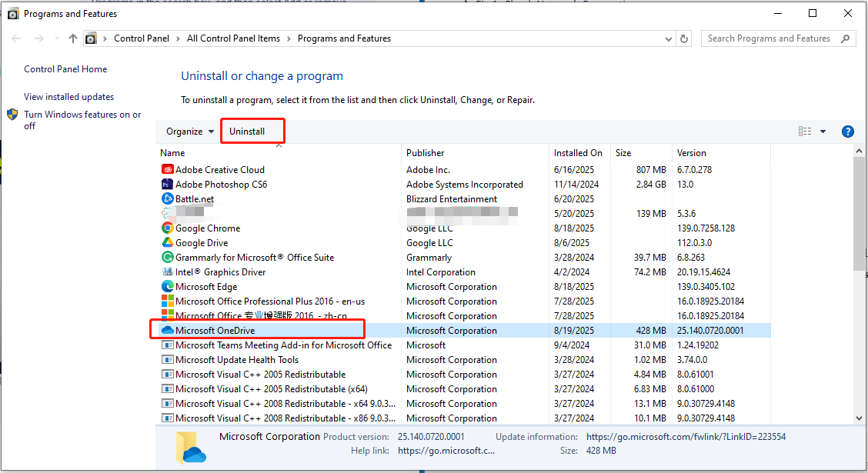Click the OneDrive folder icon in the details pane
Screen dimensions: 868x473
191,448
